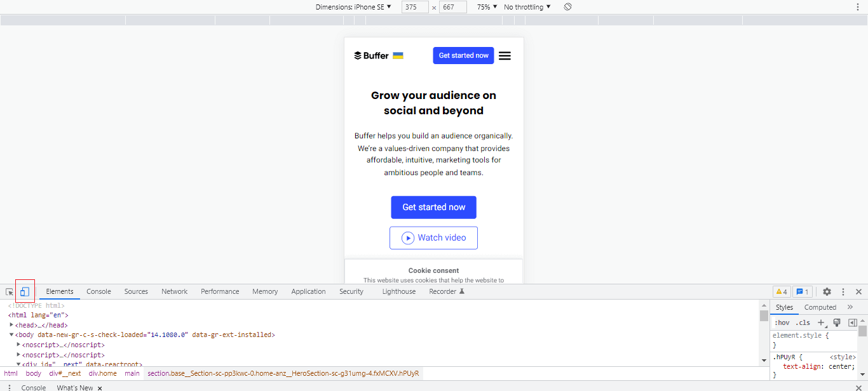Open DevTools settings gear
This screenshot has width=868, height=391.
pos(827,291)
